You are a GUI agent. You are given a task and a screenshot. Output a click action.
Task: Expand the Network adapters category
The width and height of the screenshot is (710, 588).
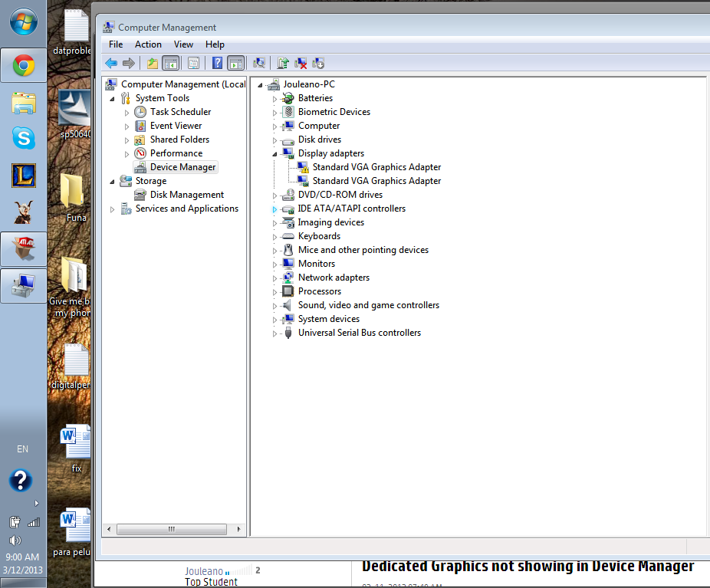(274, 278)
